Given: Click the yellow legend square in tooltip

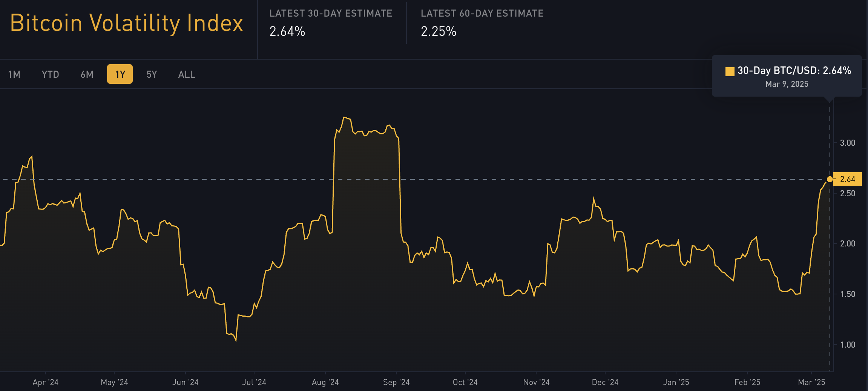Looking at the screenshot, I should [x=730, y=71].
